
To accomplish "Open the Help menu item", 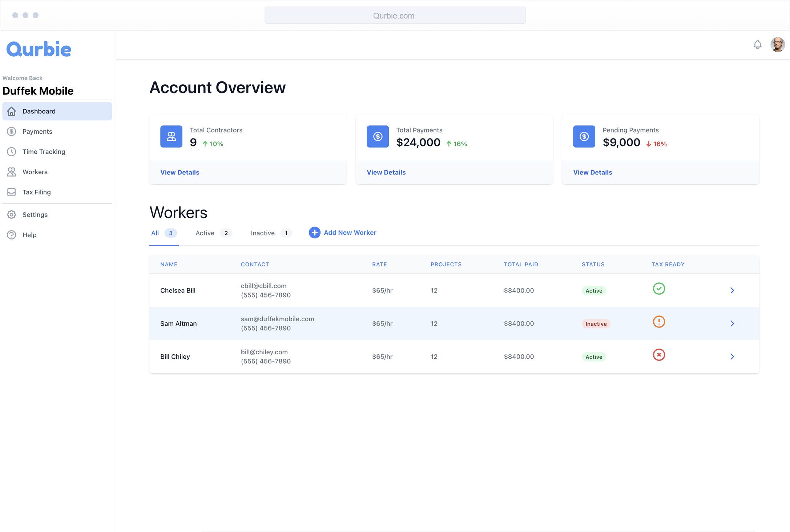I will point(57,235).
